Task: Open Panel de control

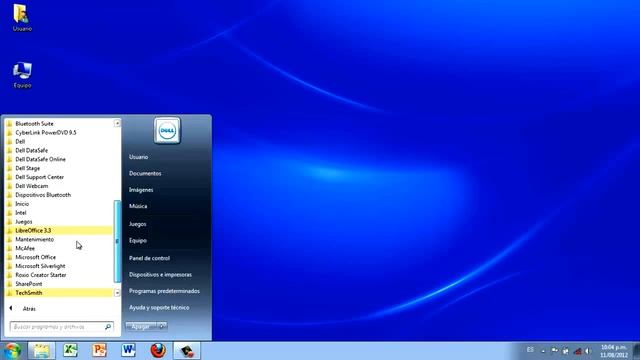Action: click(x=149, y=258)
